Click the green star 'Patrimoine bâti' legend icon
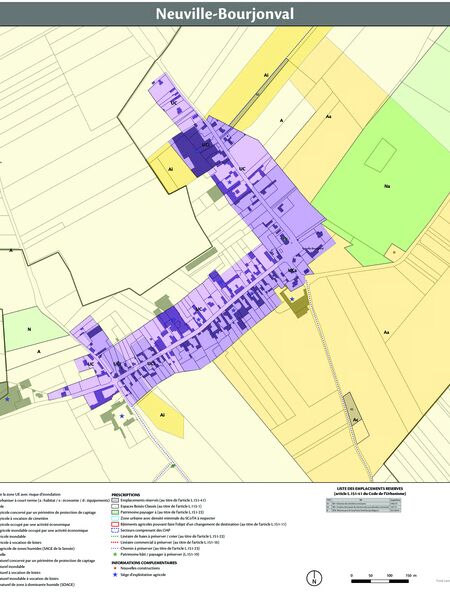 point(115,554)
